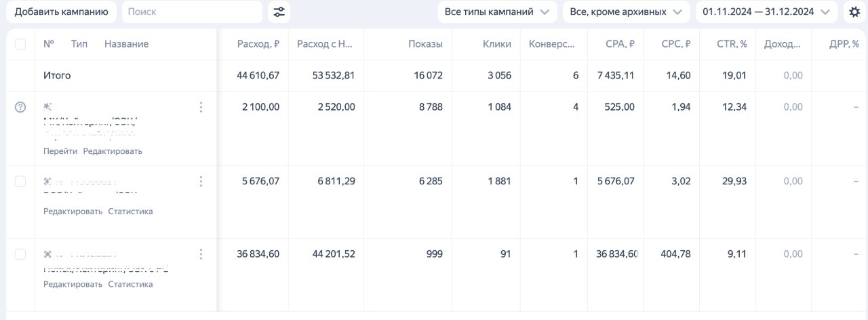The height and width of the screenshot is (320, 868).
Task: Sort by the "Клики" column header
Action: click(496, 44)
